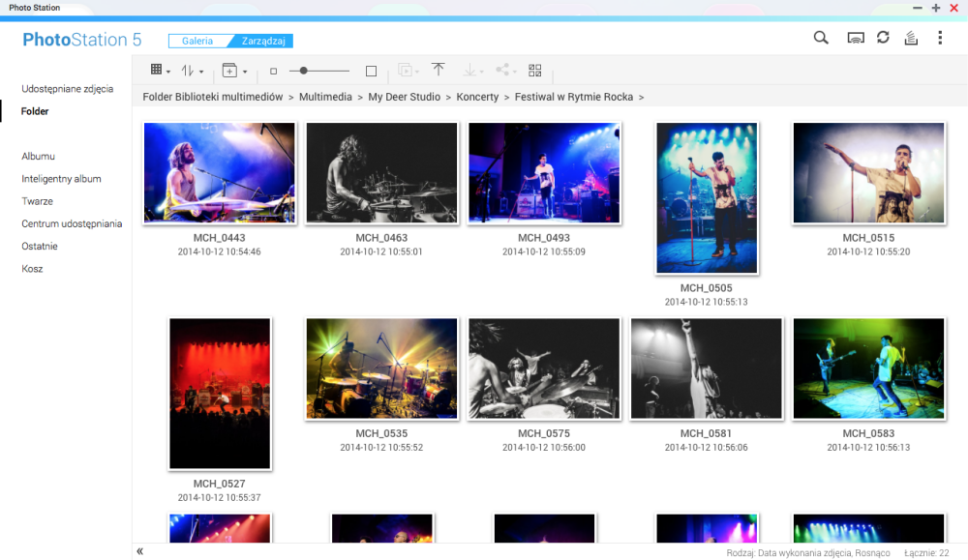The width and height of the screenshot is (968, 560).
Task: Open Twarze in the sidebar
Action: tap(37, 201)
